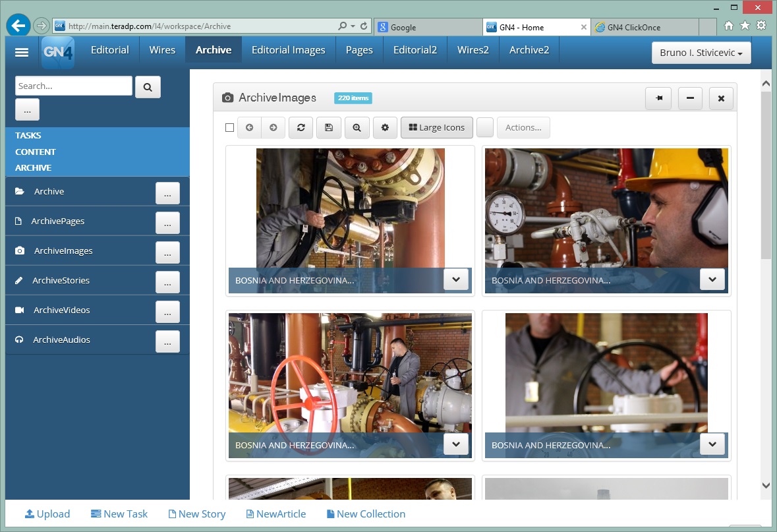Open settings gear in ArchiveImages toolbar
Viewport: 777px width, 532px height.
[x=385, y=127]
